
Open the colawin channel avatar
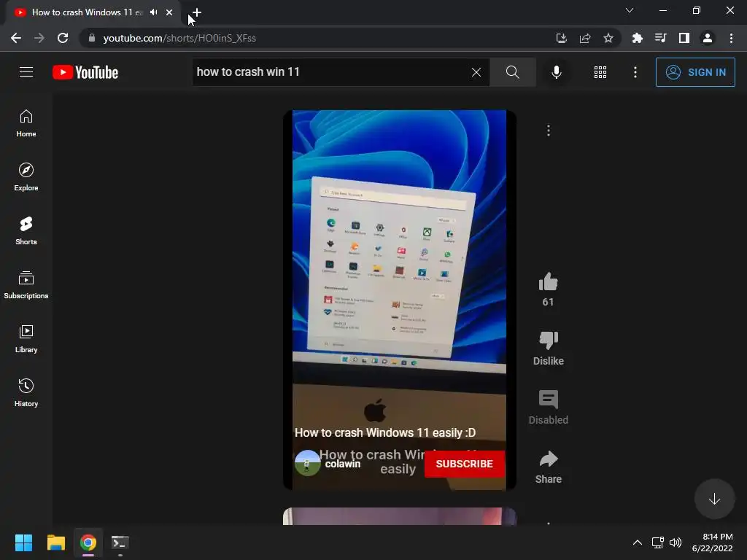(307, 463)
